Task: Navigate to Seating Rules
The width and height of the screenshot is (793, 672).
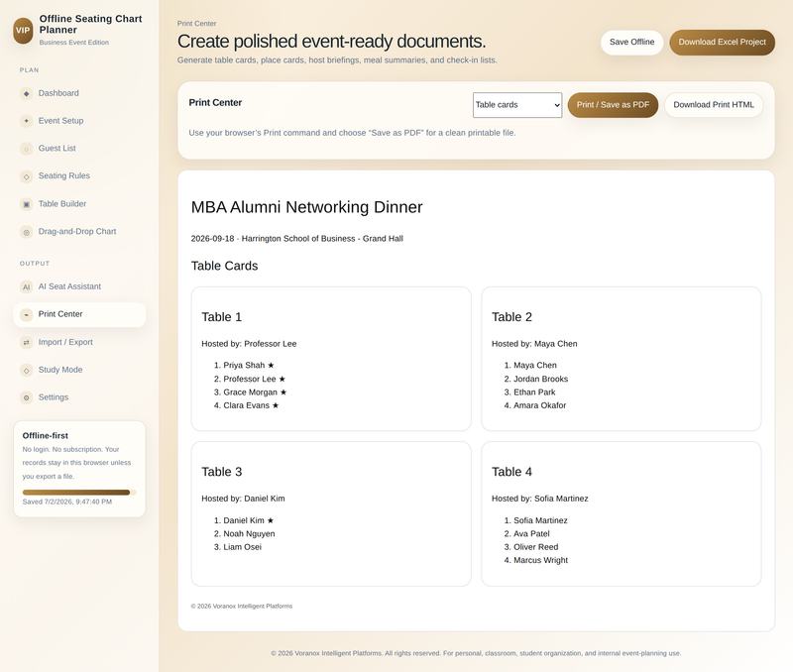Action: [79, 176]
